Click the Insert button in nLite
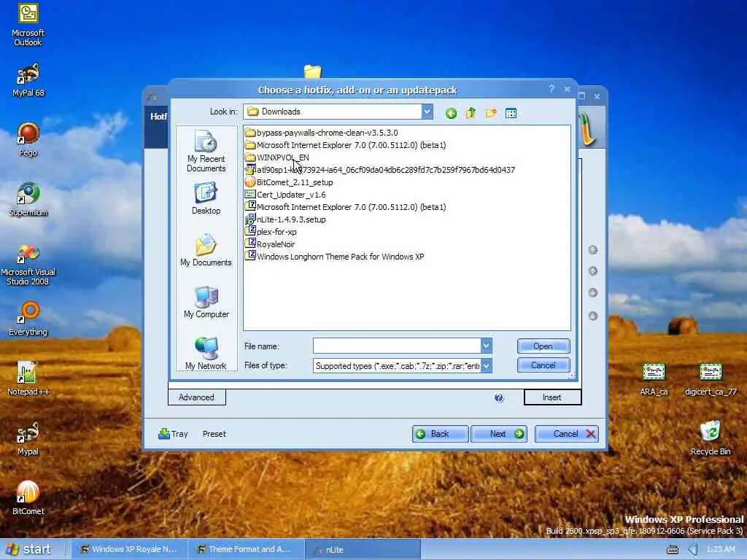 coord(552,397)
